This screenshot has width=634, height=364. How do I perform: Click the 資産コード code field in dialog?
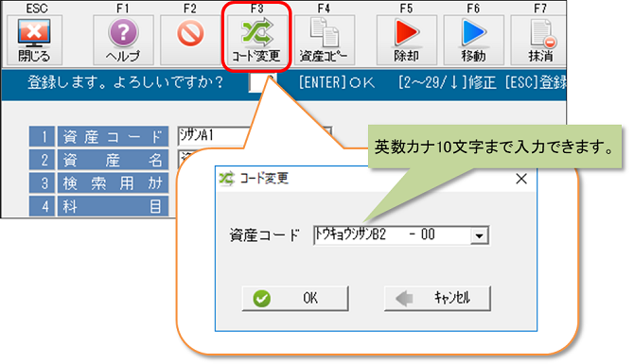401,235
